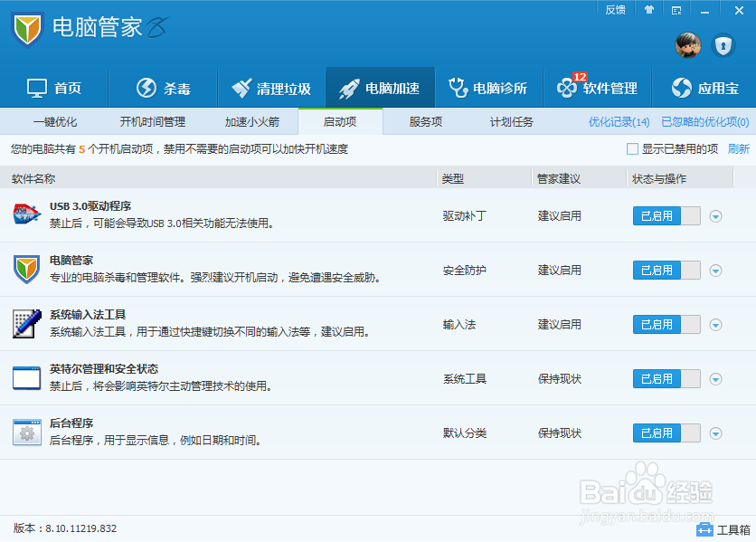Viewport: 756px width, 542px height.
Task: Open the 清理垃圾 broom tab
Action: point(271,89)
